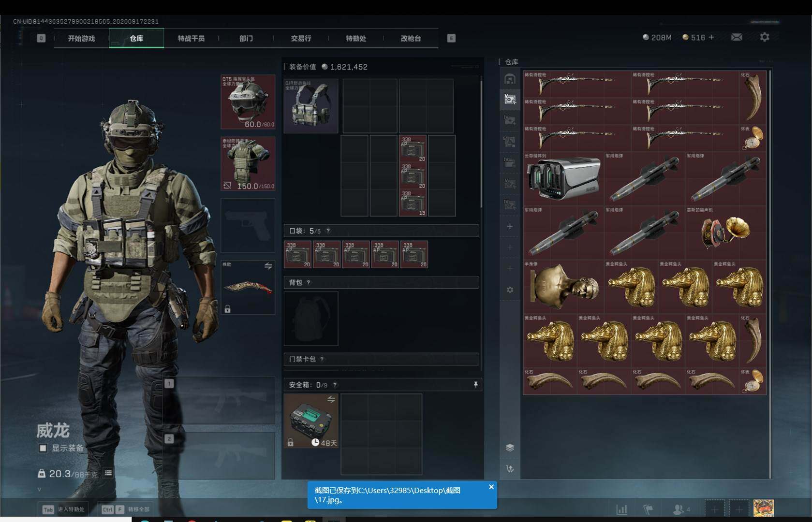812x522 pixels.
Task: Switch to the 特战干员 tab
Action: (x=191, y=38)
